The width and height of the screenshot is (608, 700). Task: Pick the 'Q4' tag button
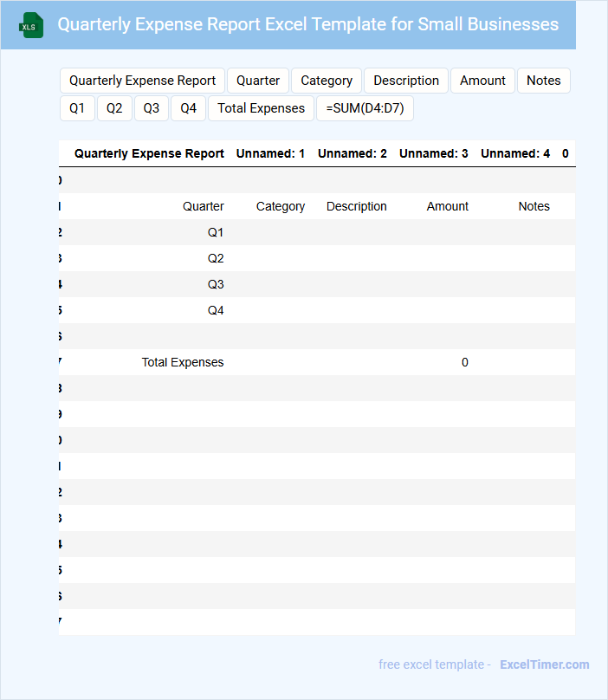pos(189,108)
